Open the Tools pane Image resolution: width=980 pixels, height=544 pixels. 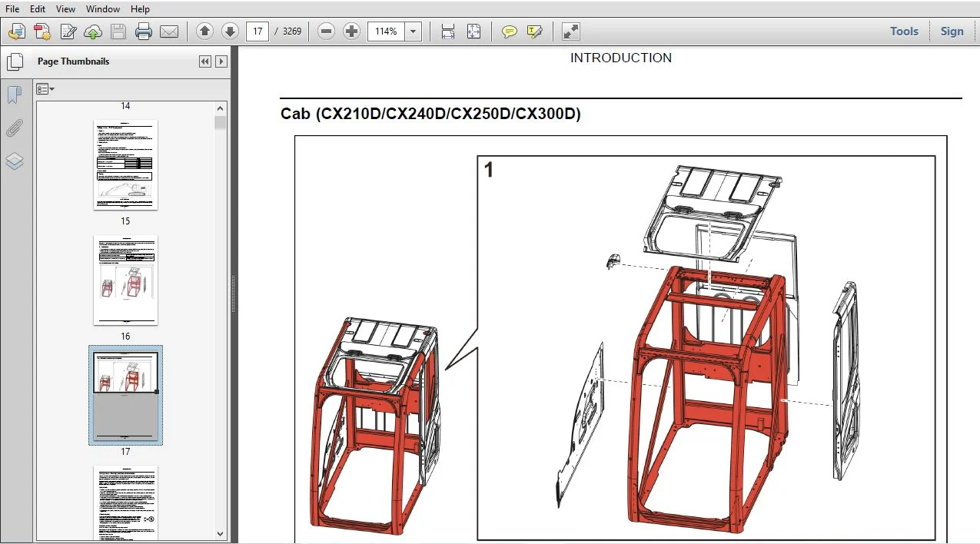tap(904, 32)
